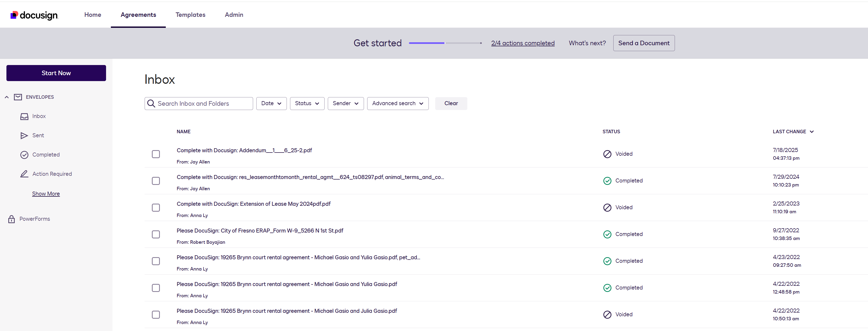
Task: Open the 2/4 actions completed link
Action: pyautogui.click(x=522, y=43)
